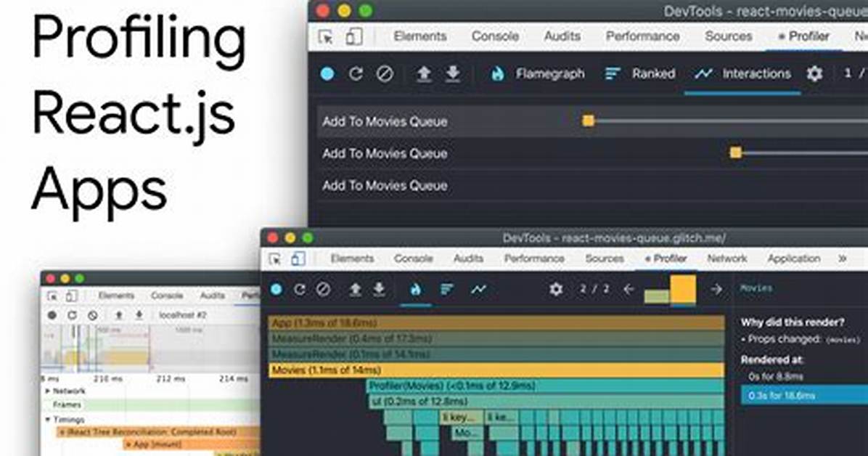This screenshot has height=456, width=868.
Task: Expand Network section in bottom-left DevTools window
Action: click(47, 391)
